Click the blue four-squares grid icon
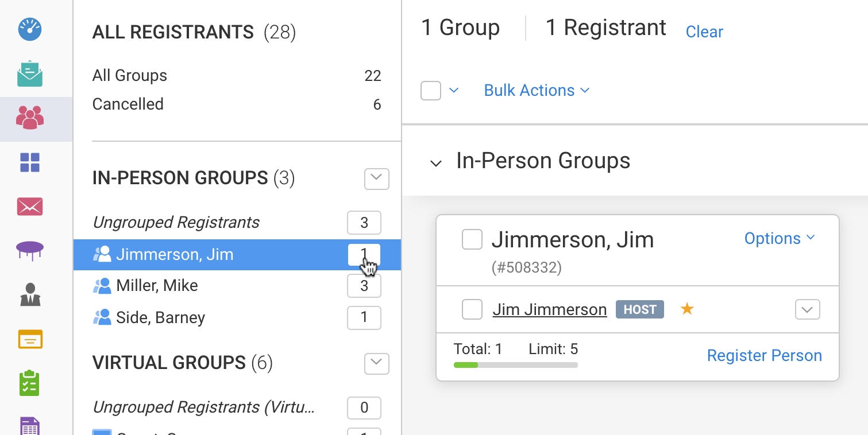868x435 pixels. [x=30, y=162]
